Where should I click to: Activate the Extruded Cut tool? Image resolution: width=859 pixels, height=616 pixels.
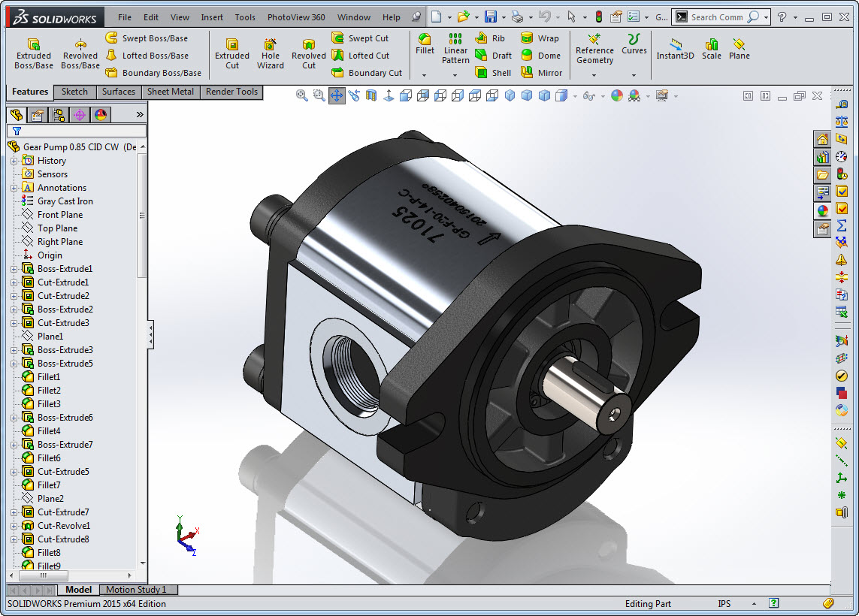coord(231,53)
